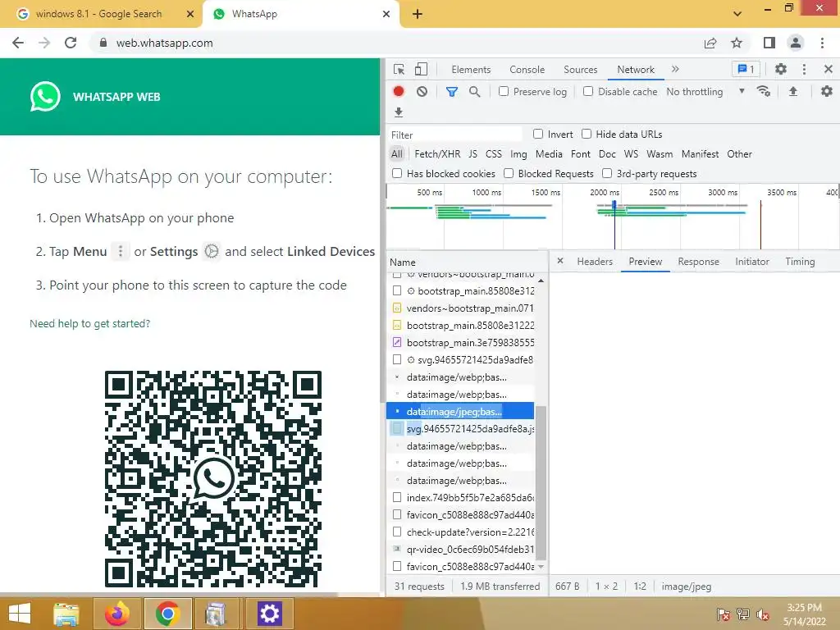Screen dimensions: 840x630
Task: Filter requests by Fetch/XHR
Action: [437, 154]
